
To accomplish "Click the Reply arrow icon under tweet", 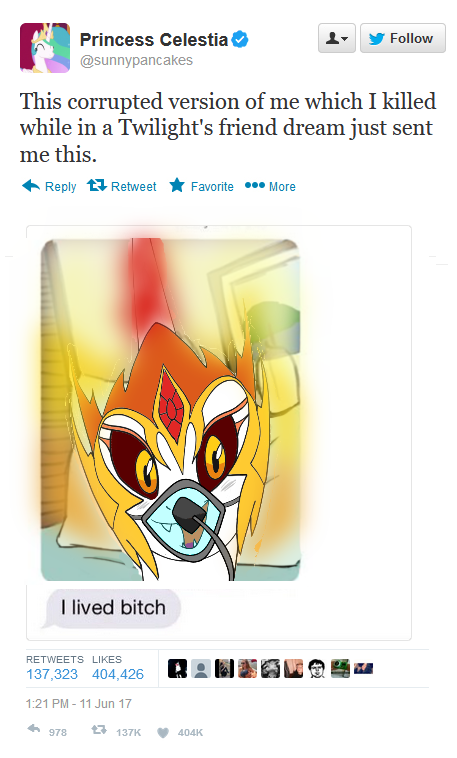I will 31,186.
